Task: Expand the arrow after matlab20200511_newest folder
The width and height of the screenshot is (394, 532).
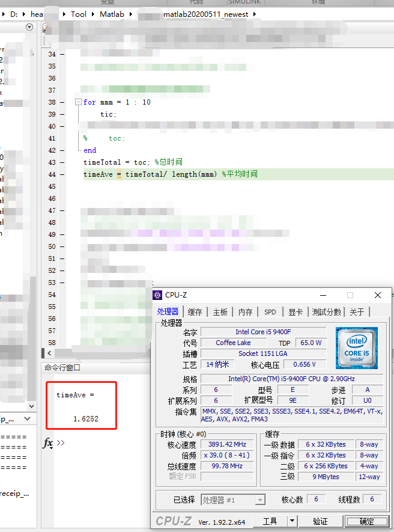Action: 254,14
